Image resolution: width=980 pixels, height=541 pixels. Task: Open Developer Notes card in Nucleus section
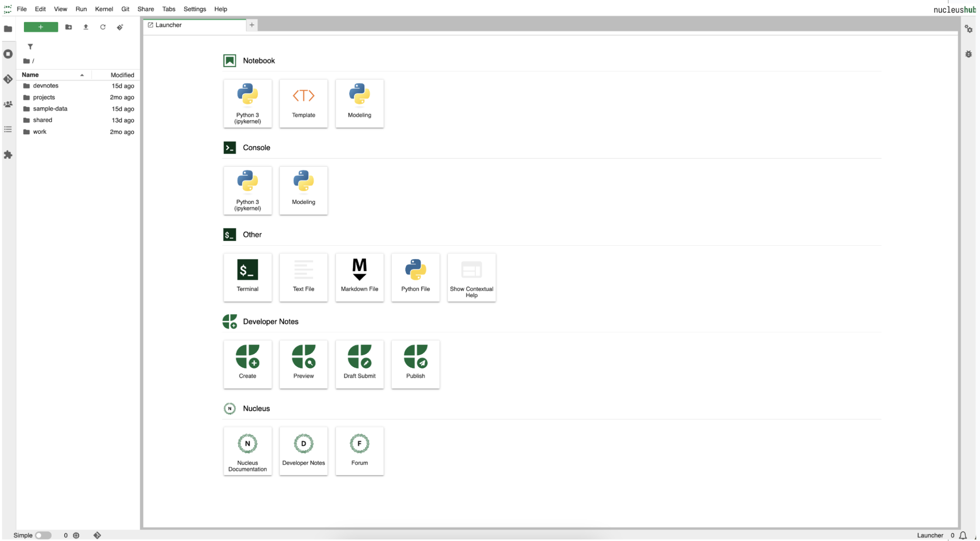click(303, 451)
